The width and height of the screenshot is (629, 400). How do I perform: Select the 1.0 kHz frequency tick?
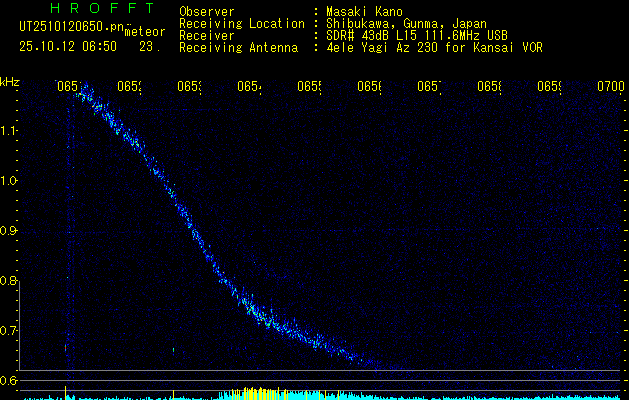10,181
